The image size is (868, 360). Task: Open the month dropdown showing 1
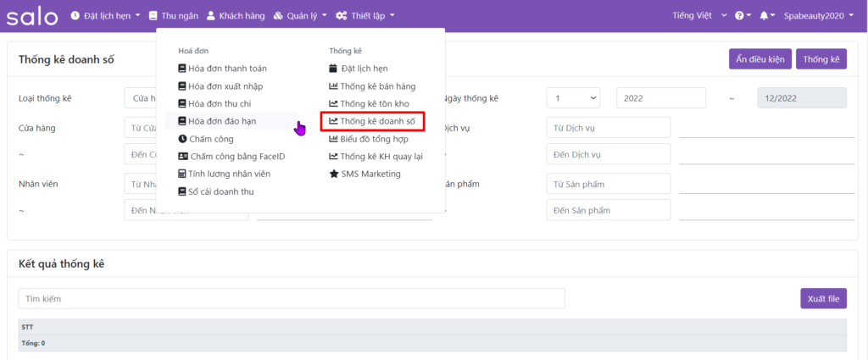[x=574, y=98]
